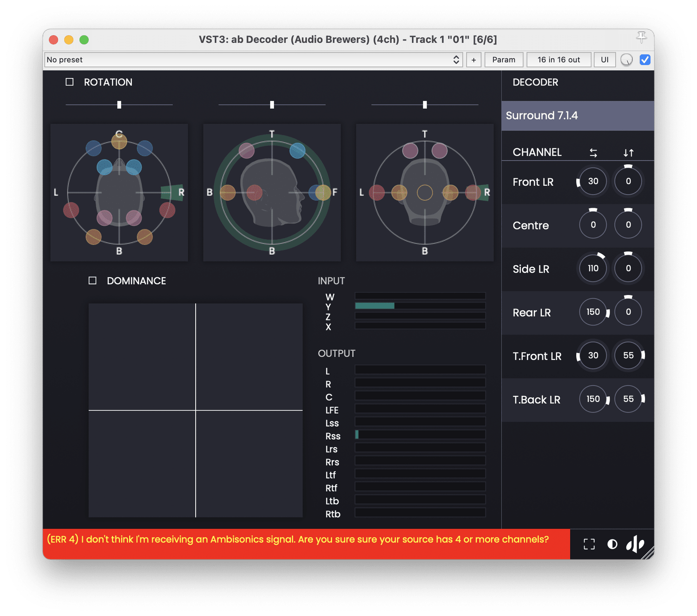Enable the ROTATION checkbox

click(x=70, y=82)
